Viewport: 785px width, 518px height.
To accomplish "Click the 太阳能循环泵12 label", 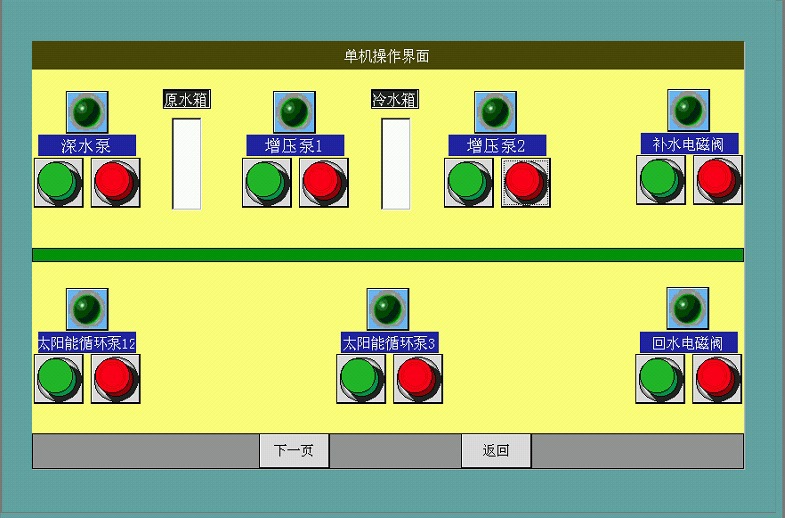I will pyautogui.click(x=87, y=343).
